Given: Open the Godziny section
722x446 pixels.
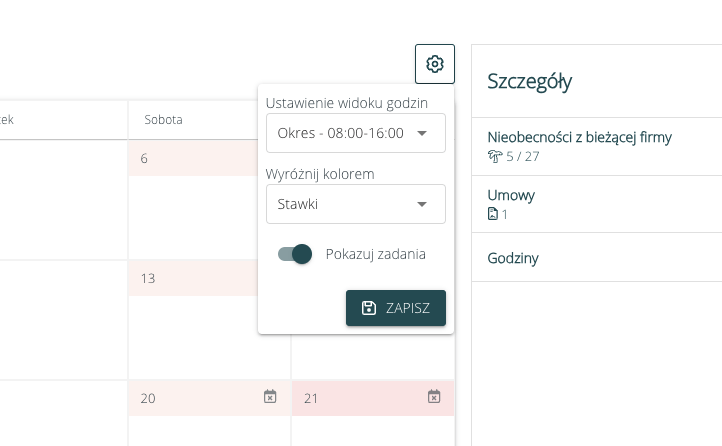Looking at the screenshot, I should 513,259.
